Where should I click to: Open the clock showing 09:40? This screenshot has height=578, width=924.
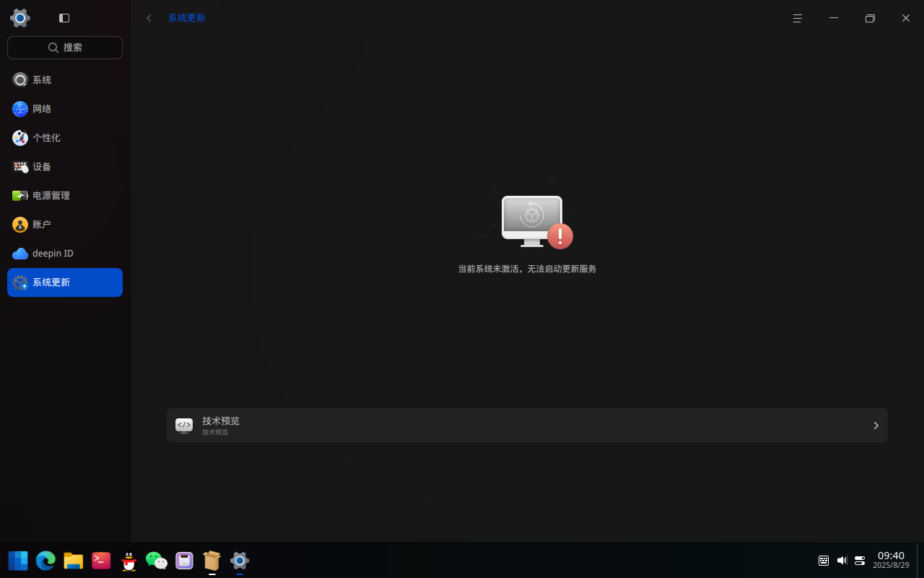[891, 560]
